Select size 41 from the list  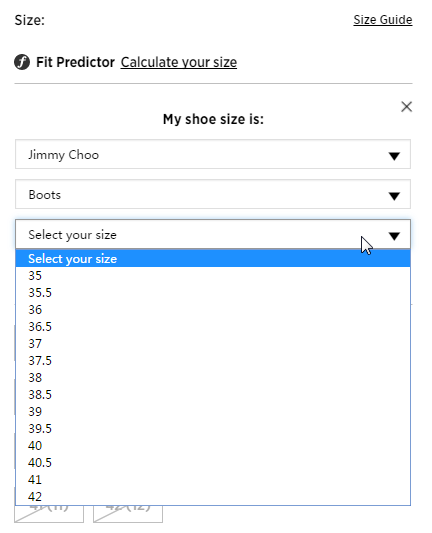coord(213,480)
